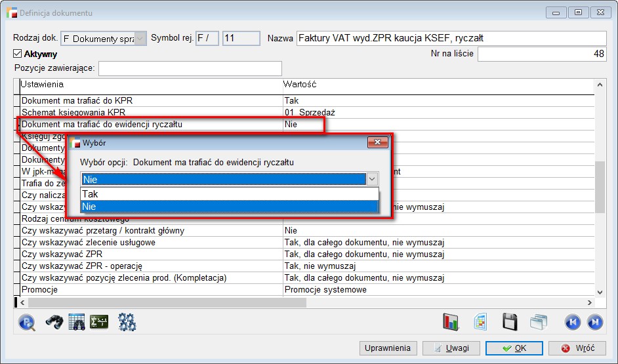The image size is (618, 364).
Task: Click the binoculars find icon
Action: [53, 322]
